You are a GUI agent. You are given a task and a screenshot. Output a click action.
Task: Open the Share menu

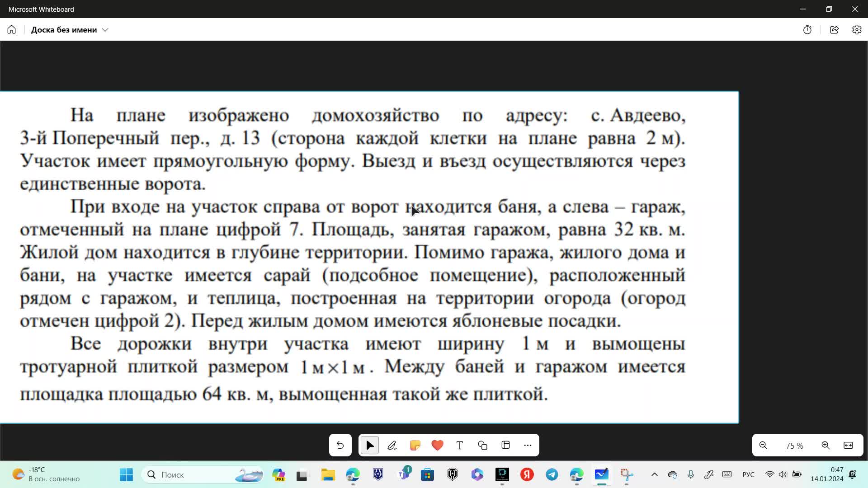[x=834, y=29]
